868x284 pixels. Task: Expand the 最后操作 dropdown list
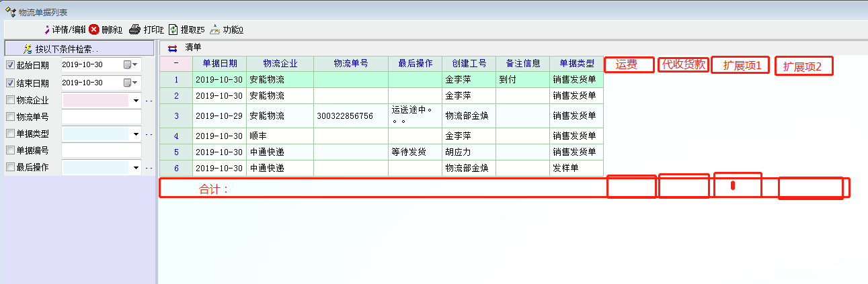click(136, 168)
